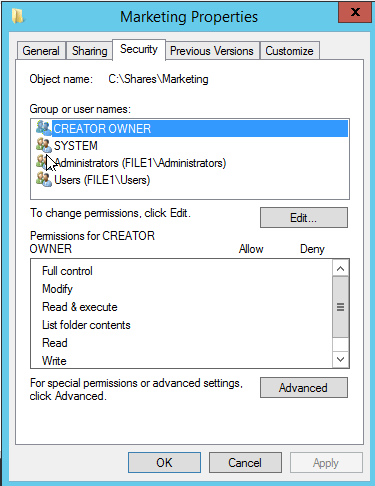
Task: Click the Cancel button
Action: click(245, 463)
